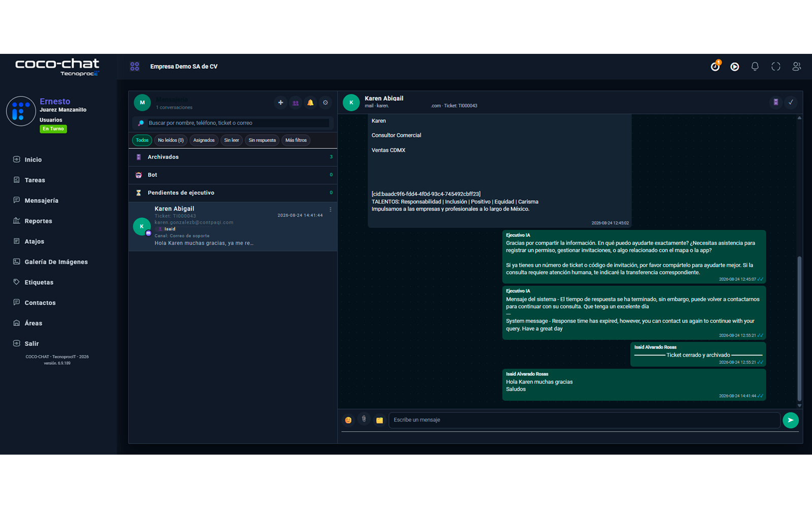Viewport: 812px width, 508px height.
Task: Open the emoji picker
Action: pyautogui.click(x=348, y=420)
